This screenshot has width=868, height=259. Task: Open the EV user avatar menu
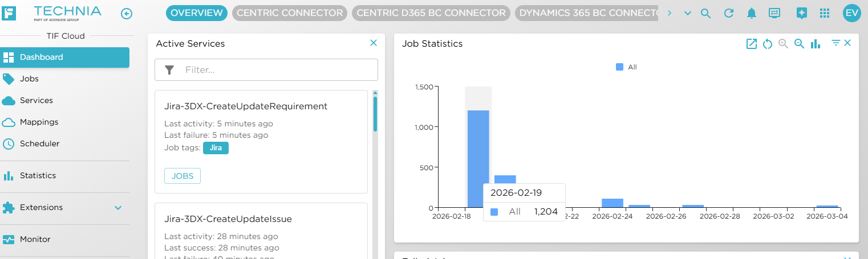[x=851, y=13]
